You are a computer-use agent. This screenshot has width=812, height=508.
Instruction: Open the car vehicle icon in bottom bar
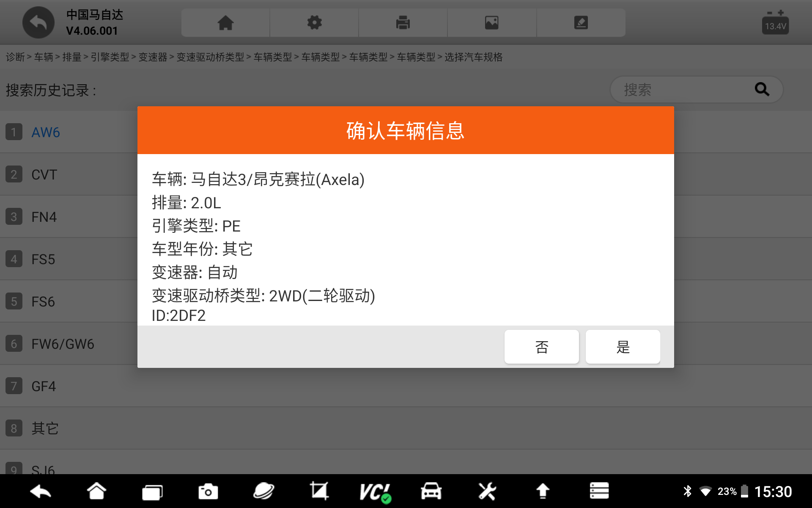coord(431,491)
